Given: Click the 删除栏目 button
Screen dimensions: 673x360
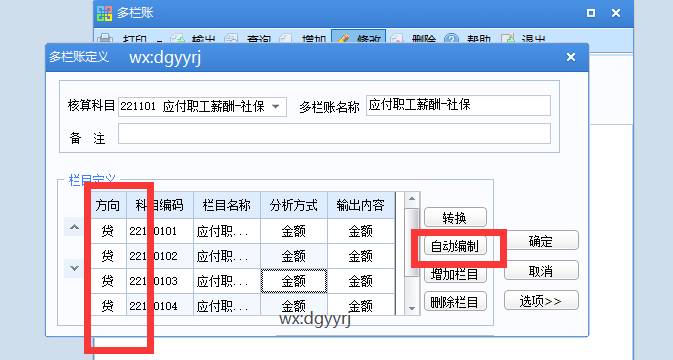Looking at the screenshot, I should 455,302.
